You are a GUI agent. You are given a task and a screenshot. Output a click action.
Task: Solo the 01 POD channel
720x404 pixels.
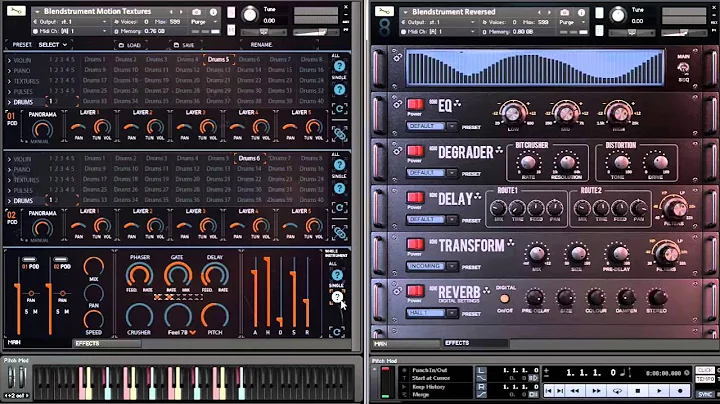click(x=26, y=312)
